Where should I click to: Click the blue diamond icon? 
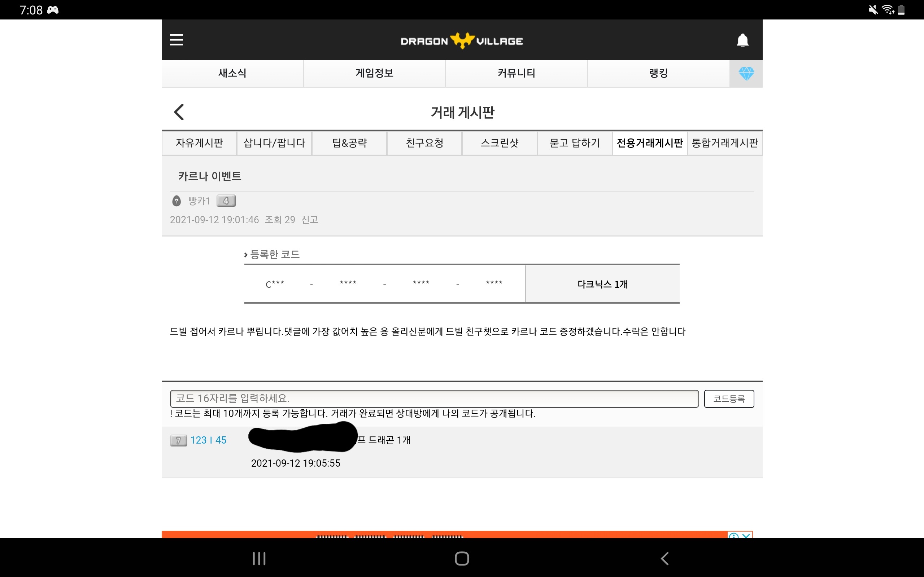point(746,73)
